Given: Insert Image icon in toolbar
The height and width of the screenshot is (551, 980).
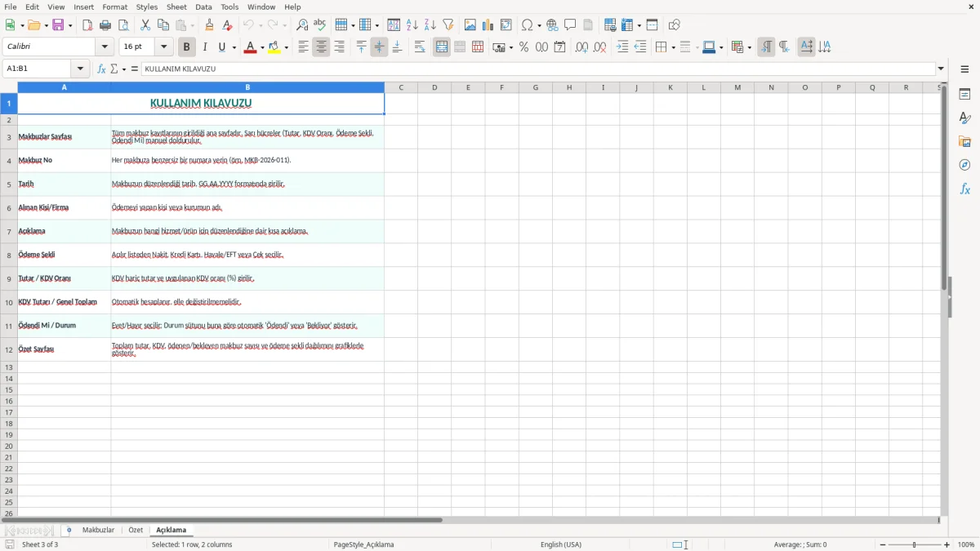Looking at the screenshot, I should (470, 25).
